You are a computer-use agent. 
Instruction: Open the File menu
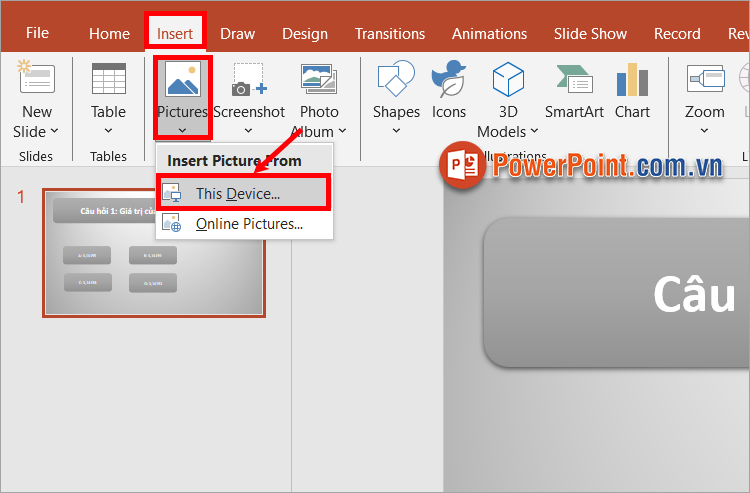pyautogui.click(x=37, y=33)
